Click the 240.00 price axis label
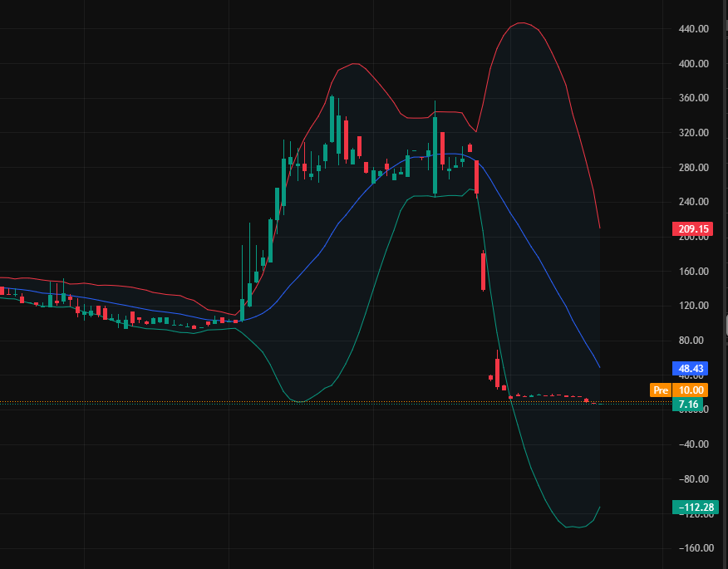The image size is (728, 569). click(694, 202)
